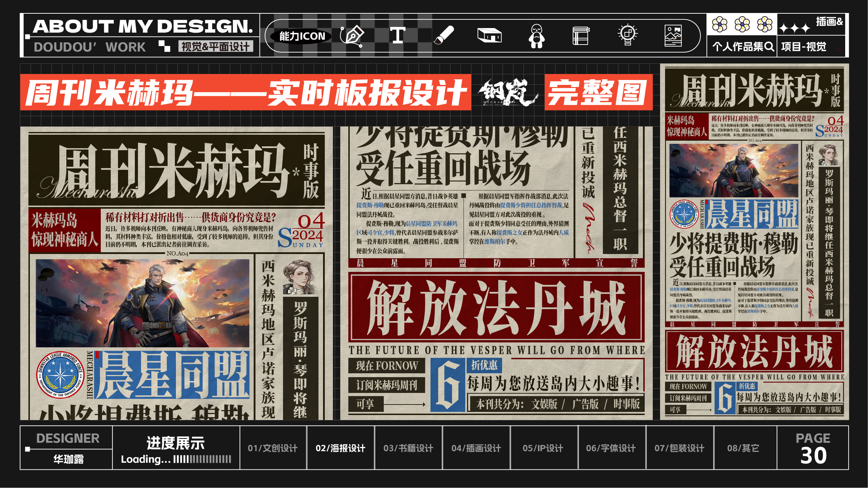
Task: Click the Loading progress bar
Action: (x=202, y=459)
